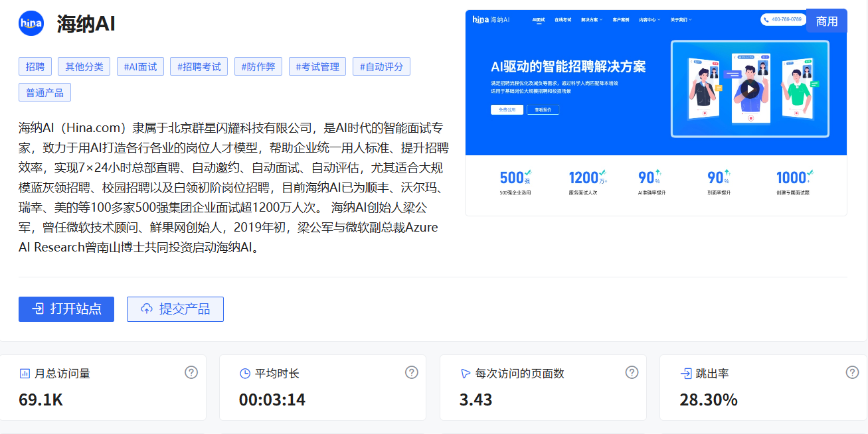868x434 pixels.
Task: Click exit arrow icon beside 跳出率
Action: (x=686, y=374)
